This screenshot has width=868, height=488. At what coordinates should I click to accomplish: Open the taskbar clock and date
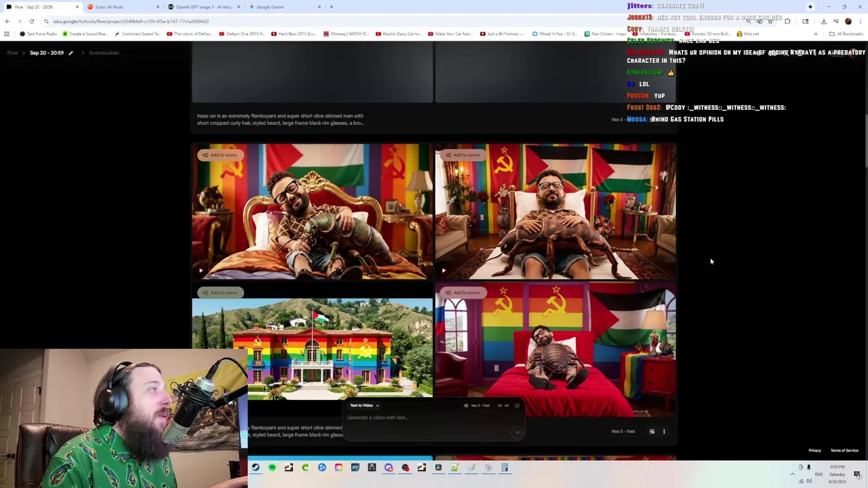837,474
